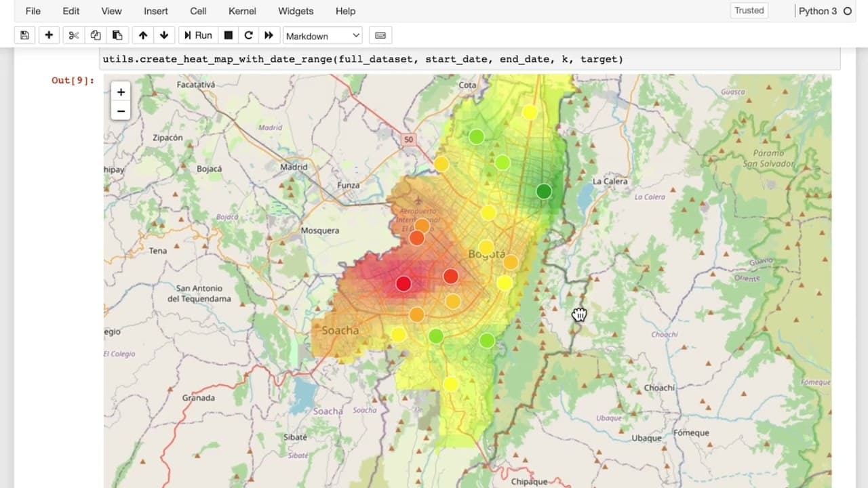Open the Kernel menu
Screen dimensions: 868x488
[242, 11]
